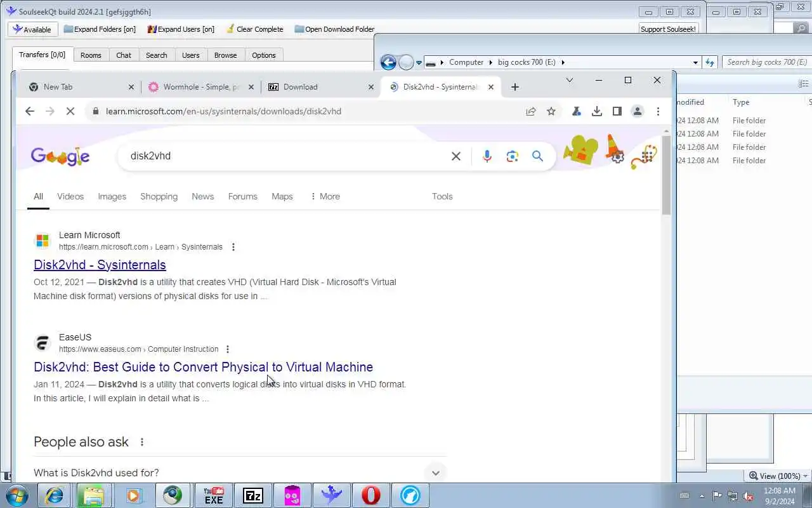
Task: Select the News search filter
Action: point(203,196)
